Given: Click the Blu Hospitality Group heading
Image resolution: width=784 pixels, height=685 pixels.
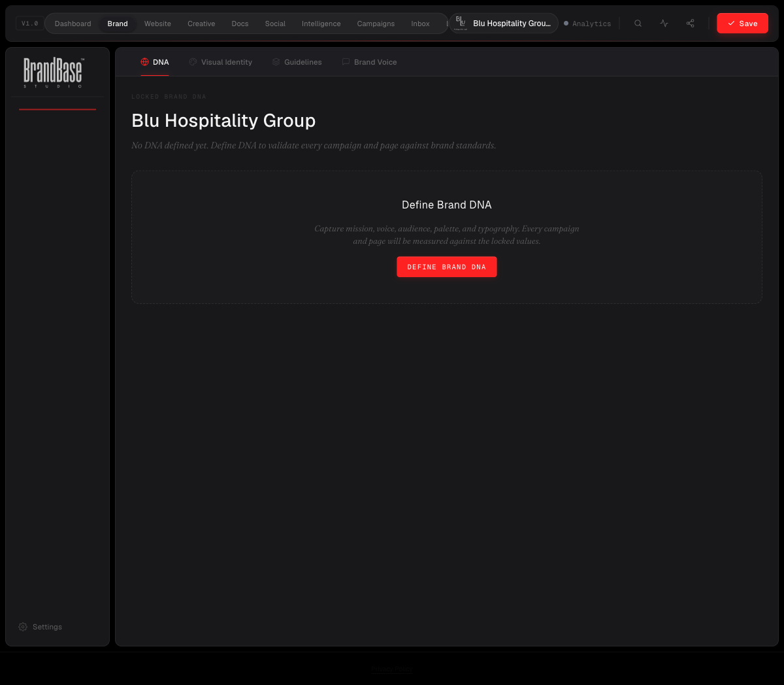Looking at the screenshot, I should click(x=223, y=120).
